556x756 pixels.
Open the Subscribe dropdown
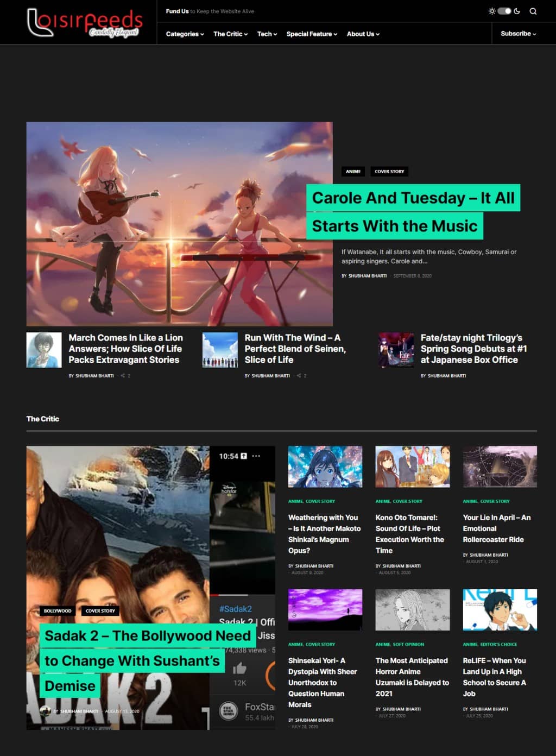519,34
